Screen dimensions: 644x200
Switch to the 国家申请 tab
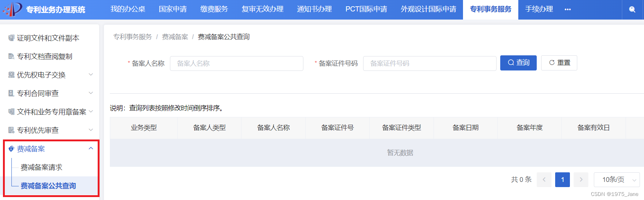click(x=173, y=9)
